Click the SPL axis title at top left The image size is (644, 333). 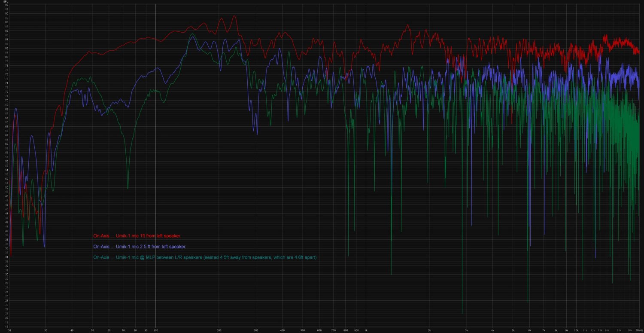[x=6, y=1]
